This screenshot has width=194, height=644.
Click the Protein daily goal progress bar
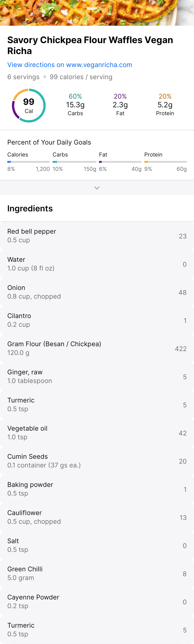(165, 162)
